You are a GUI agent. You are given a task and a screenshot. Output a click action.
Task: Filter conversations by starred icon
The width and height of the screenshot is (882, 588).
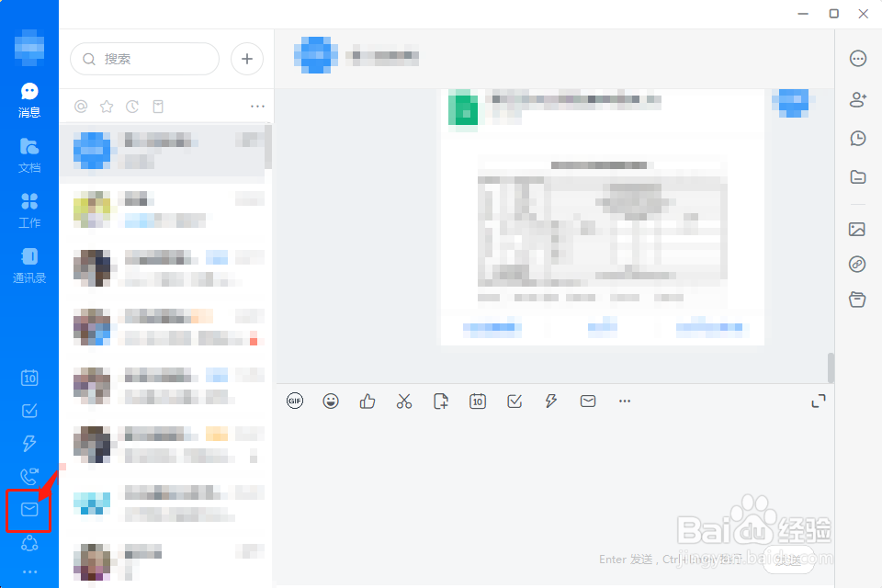click(107, 107)
